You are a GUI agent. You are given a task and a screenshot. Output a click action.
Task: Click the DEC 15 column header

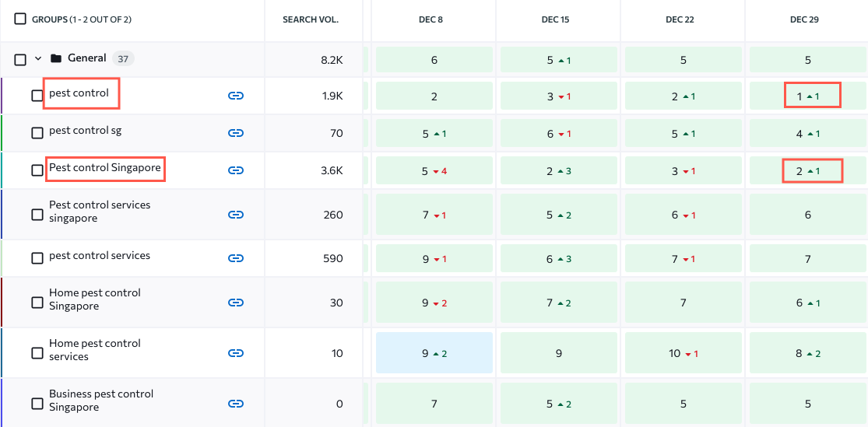click(x=555, y=19)
